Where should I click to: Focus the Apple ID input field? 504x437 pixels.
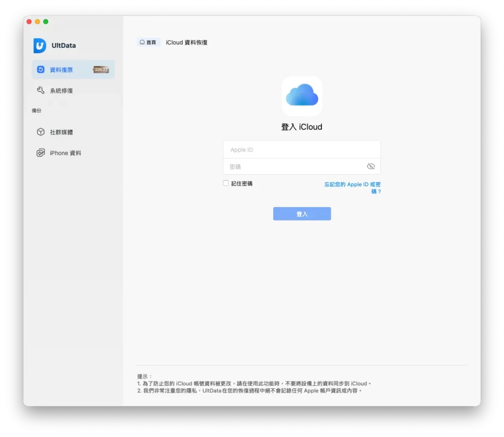[302, 150]
